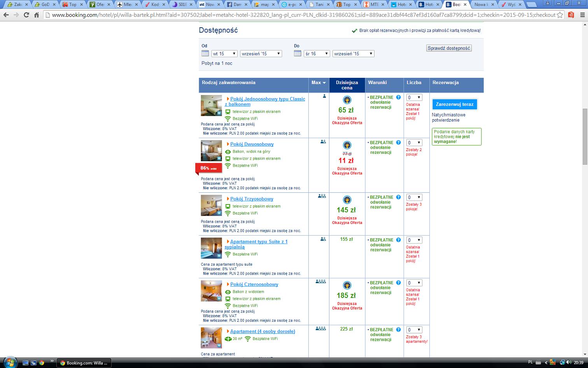Click the browser reload icon
The image size is (588, 368).
pos(26,15)
